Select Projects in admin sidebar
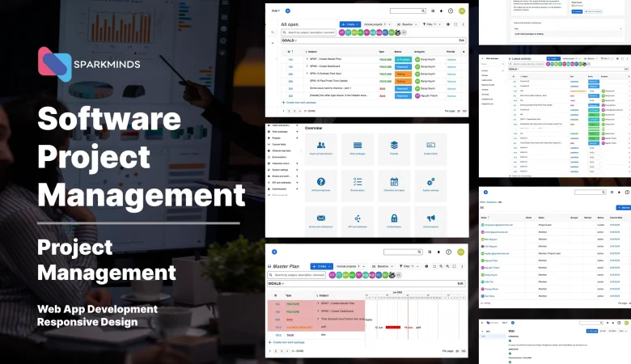The width and height of the screenshot is (631, 364). (x=276, y=138)
